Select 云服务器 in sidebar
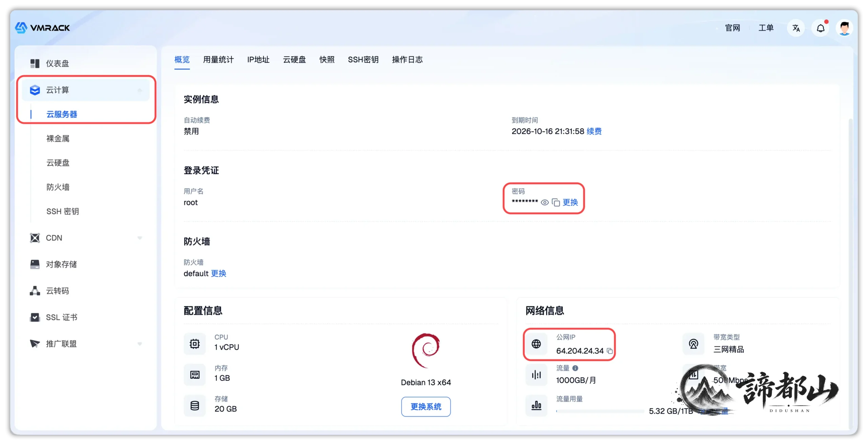Image resolution: width=868 pixels, height=445 pixels. (62, 115)
